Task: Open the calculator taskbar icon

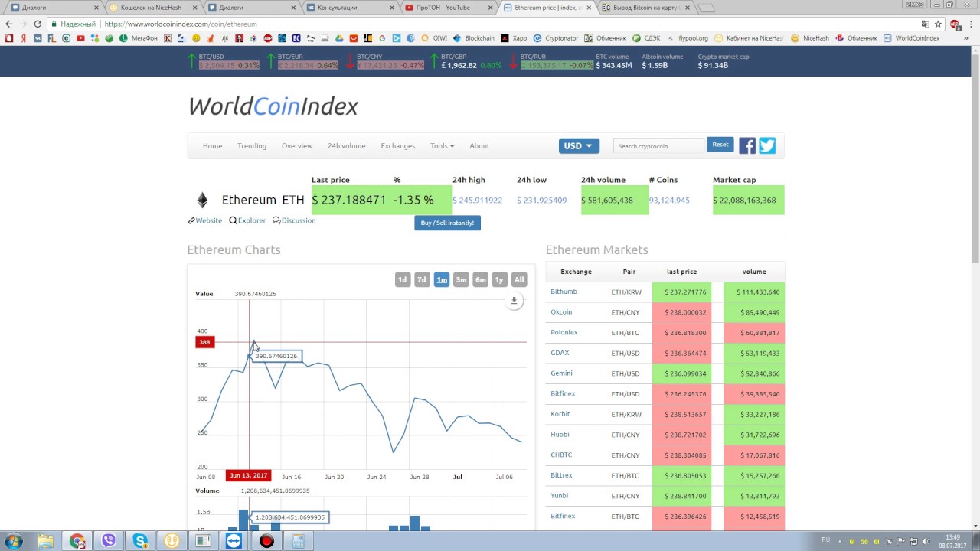Action: tap(298, 541)
